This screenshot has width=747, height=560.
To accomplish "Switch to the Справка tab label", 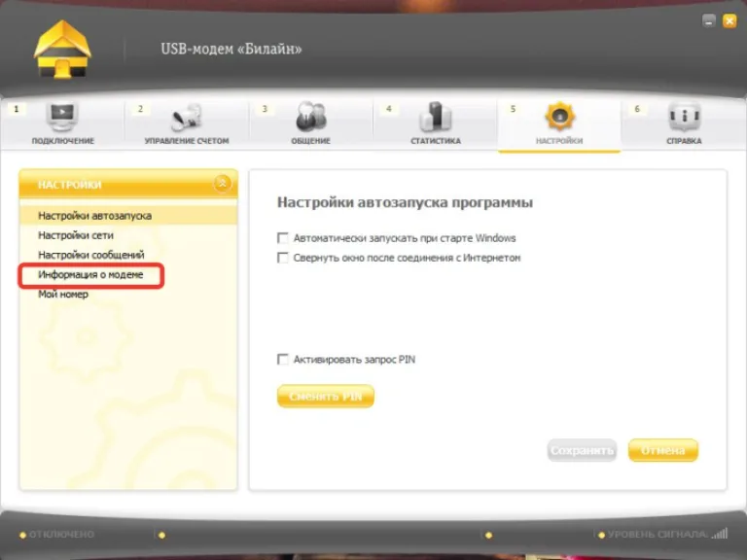I will click(684, 141).
